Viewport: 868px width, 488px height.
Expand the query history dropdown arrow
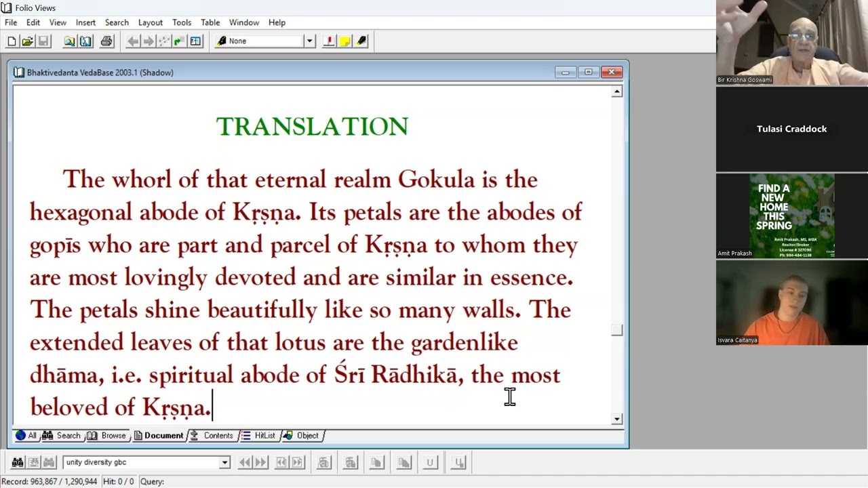224,462
